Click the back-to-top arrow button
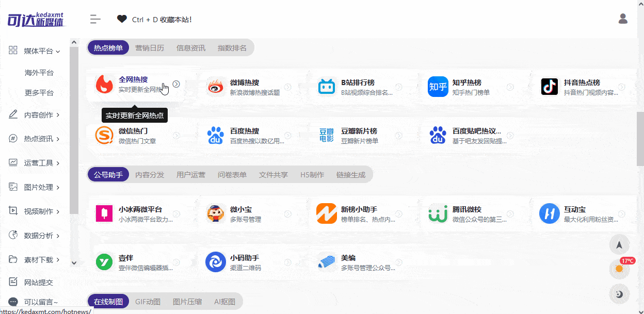The image size is (644, 314). tap(619, 244)
